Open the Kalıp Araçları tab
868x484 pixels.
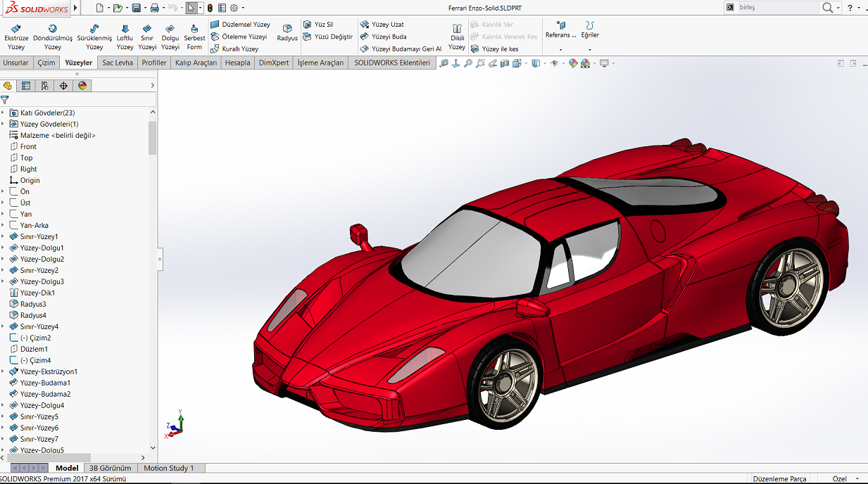coord(196,63)
